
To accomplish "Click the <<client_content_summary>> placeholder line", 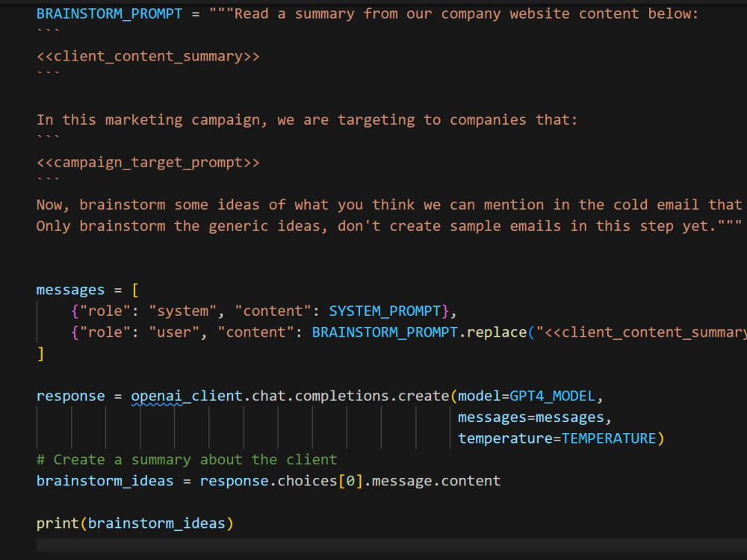I will pos(148,56).
